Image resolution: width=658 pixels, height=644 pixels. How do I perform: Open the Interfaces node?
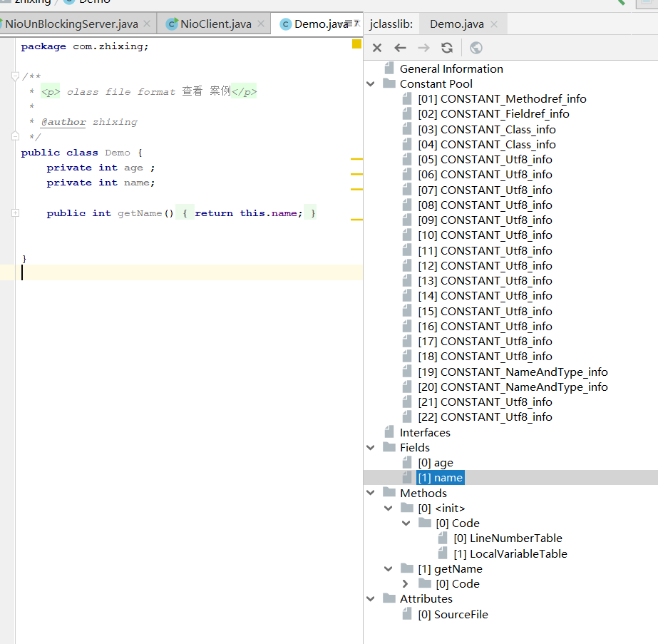pyautogui.click(x=425, y=433)
